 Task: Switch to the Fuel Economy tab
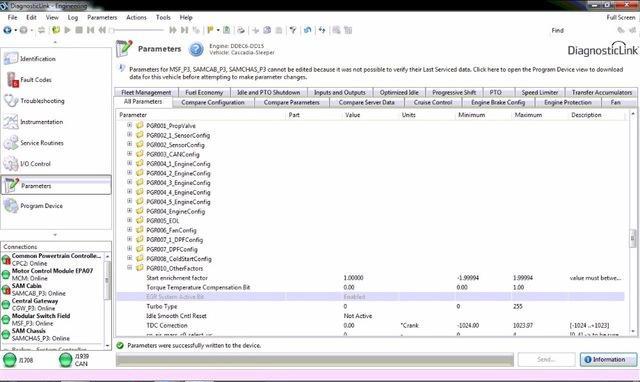(204, 92)
